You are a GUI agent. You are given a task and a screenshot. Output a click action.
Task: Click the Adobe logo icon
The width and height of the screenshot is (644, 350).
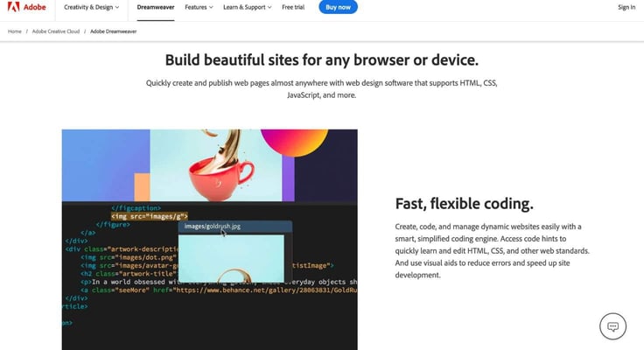(x=13, y=7)
